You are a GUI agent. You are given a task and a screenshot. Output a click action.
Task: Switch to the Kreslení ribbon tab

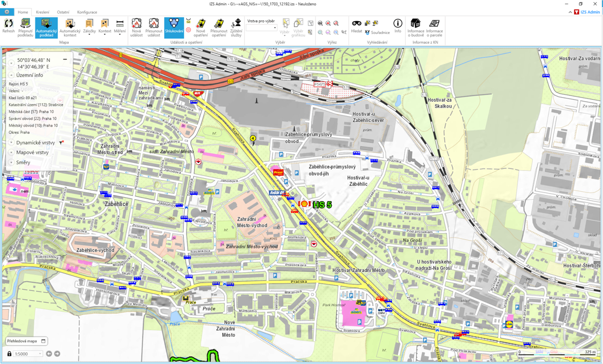[43, 12]
